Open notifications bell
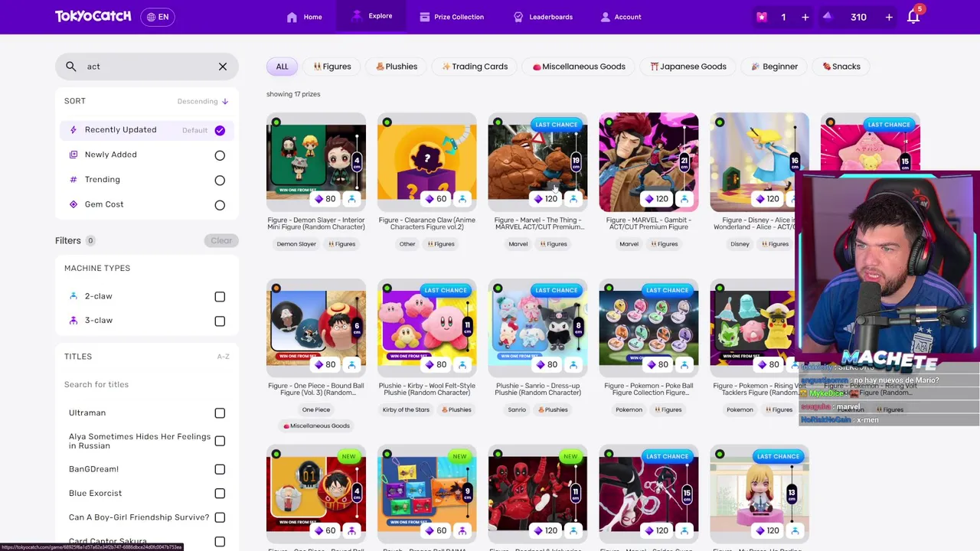980x551 pixels. 913,16
